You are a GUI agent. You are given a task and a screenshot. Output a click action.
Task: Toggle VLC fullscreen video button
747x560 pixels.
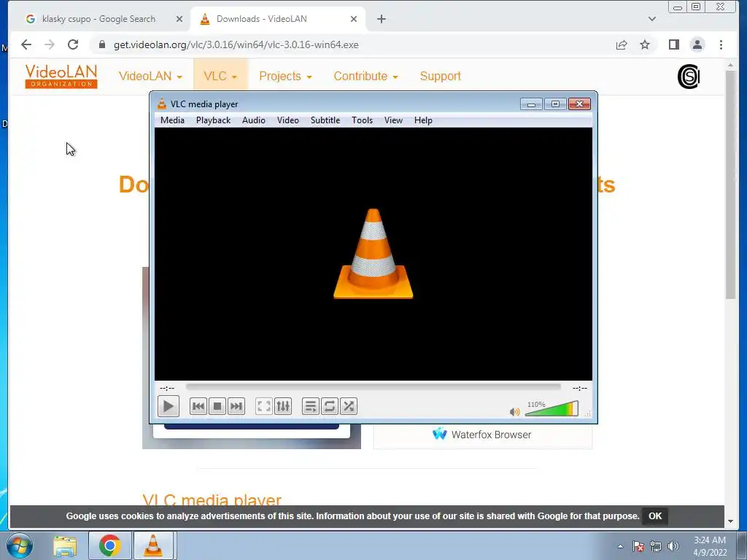264,406
